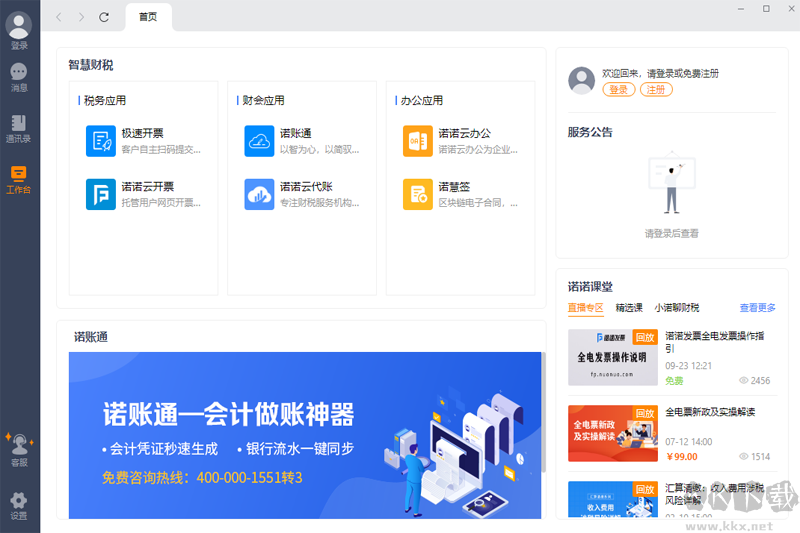800x533 pixels.
Task: Go forward with the right arrow
Action: click(81, 17)
